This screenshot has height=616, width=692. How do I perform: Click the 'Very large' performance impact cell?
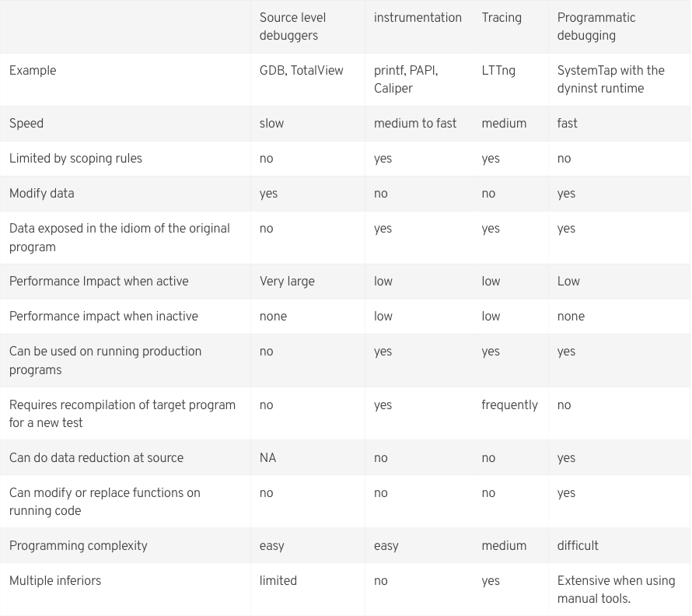click(287, 282)
